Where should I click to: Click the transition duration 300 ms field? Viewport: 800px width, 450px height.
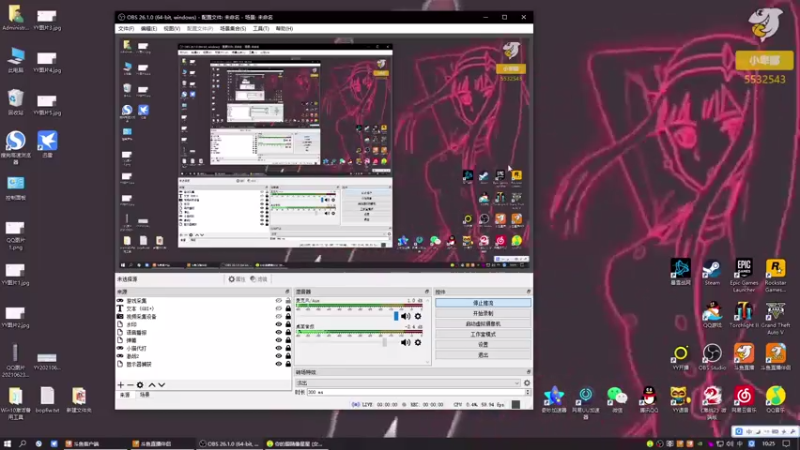(x=415, y=392)
